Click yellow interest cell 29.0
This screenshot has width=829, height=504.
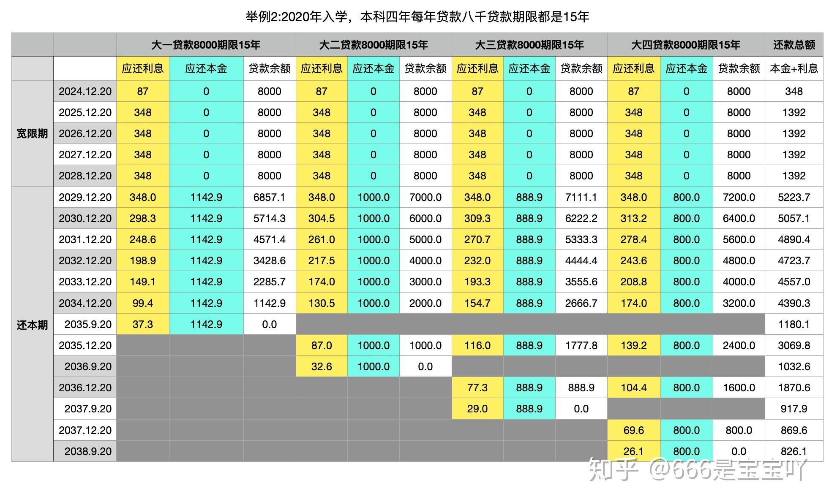coord(477,409)
